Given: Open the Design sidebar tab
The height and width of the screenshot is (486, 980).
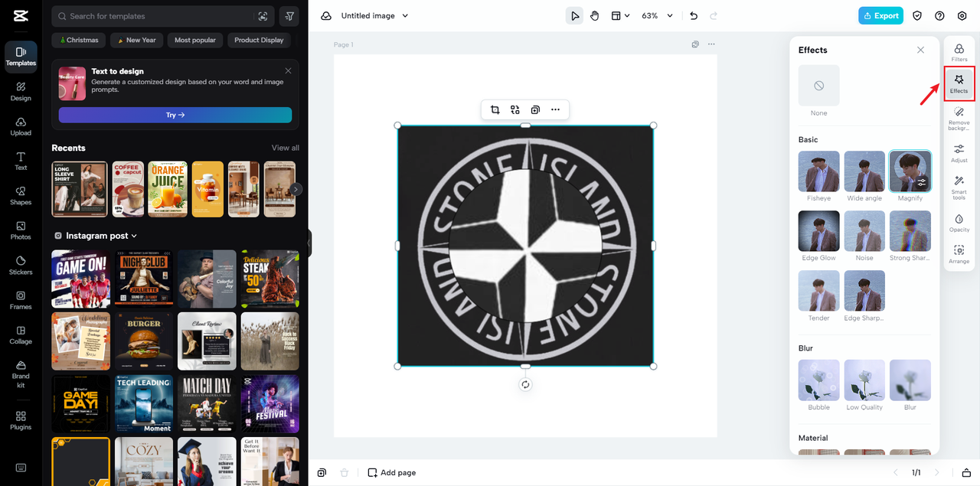Looking at the screenshot, I should (x=21, y=92).
